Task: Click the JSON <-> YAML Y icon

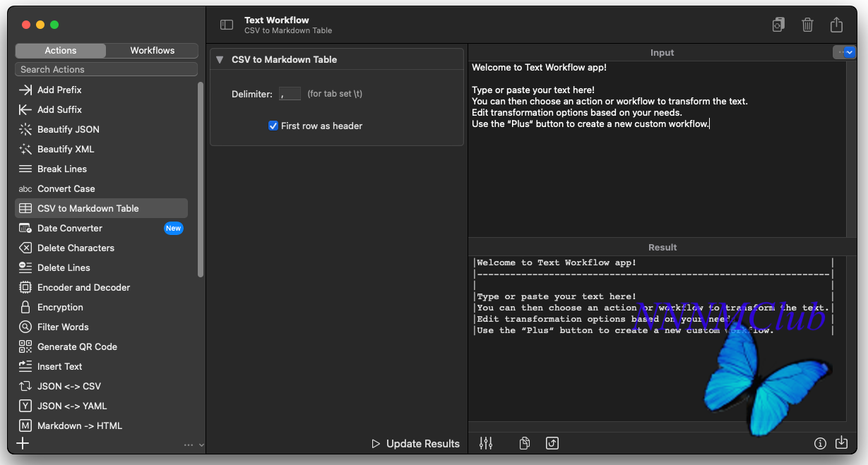Action: (25, 406)
